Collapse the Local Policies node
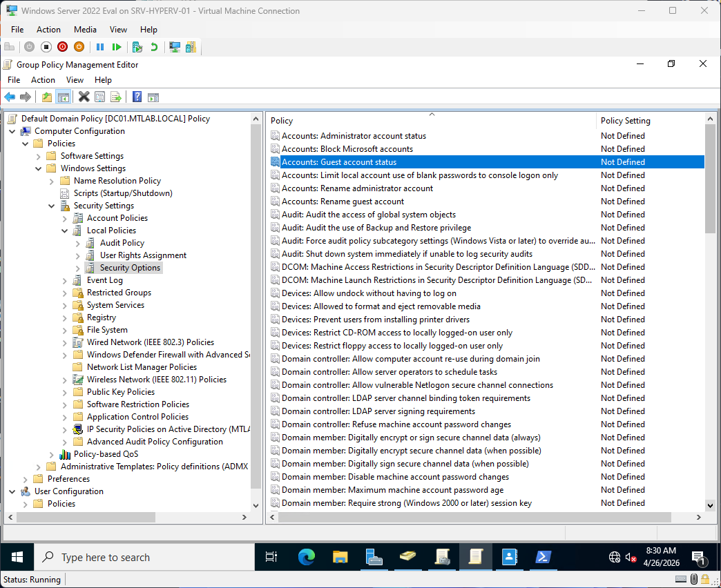This screenshot has width=721, height=588. pos(65,231)
